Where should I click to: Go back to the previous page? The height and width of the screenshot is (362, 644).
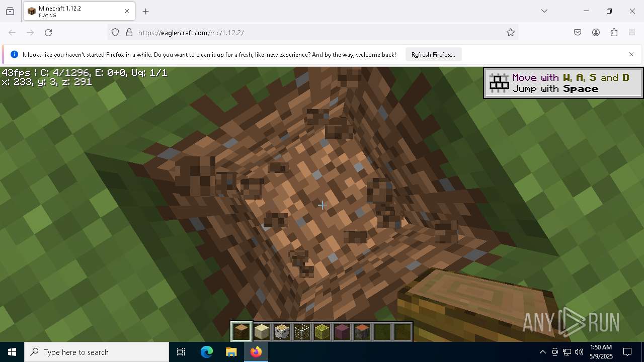[12, 33]
